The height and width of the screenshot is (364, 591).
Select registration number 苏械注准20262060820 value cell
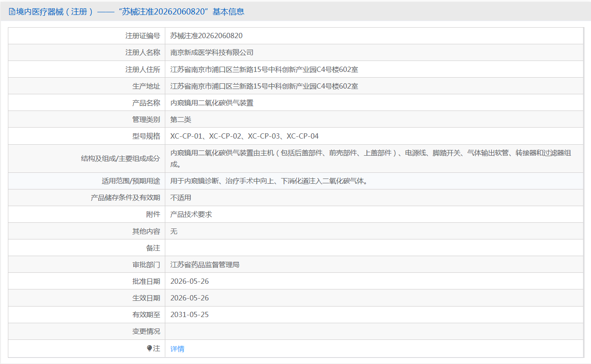(x=374, y=36)
